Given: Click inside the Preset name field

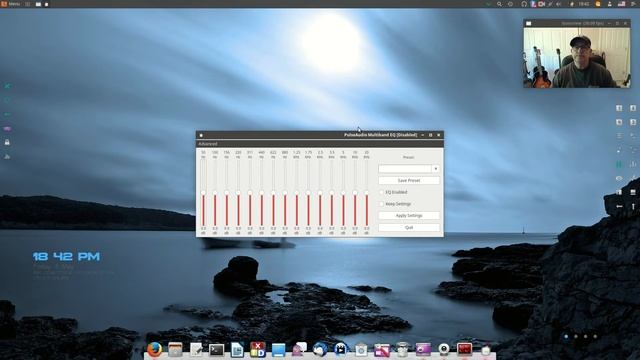Looking at the screenshot, I should pos(405,169).
